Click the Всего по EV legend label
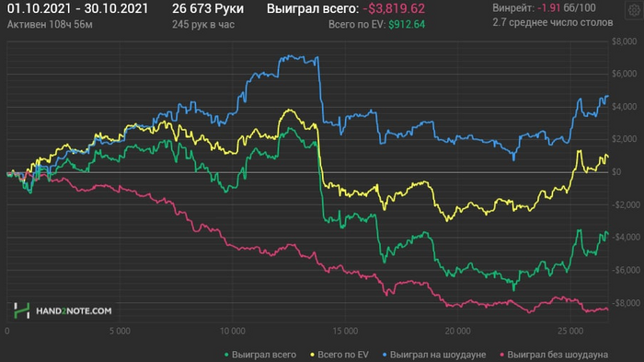Viewport: 644px width, 362px height. click(343, 355)
